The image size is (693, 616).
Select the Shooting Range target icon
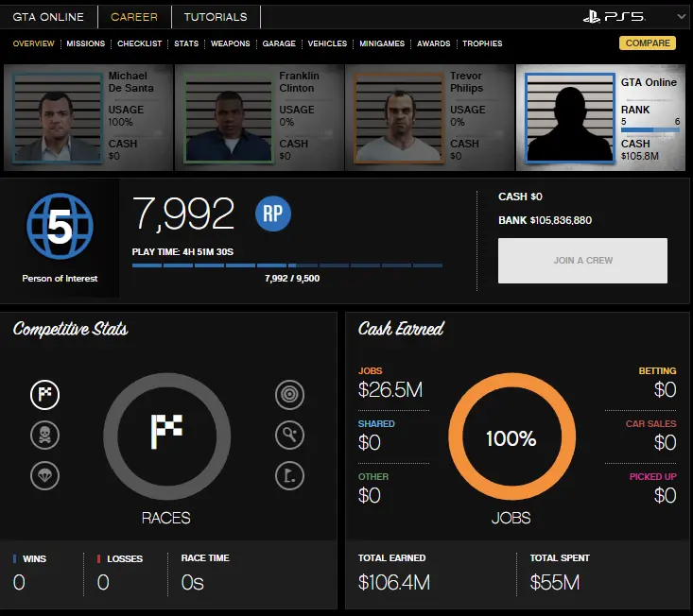[289, 394]
